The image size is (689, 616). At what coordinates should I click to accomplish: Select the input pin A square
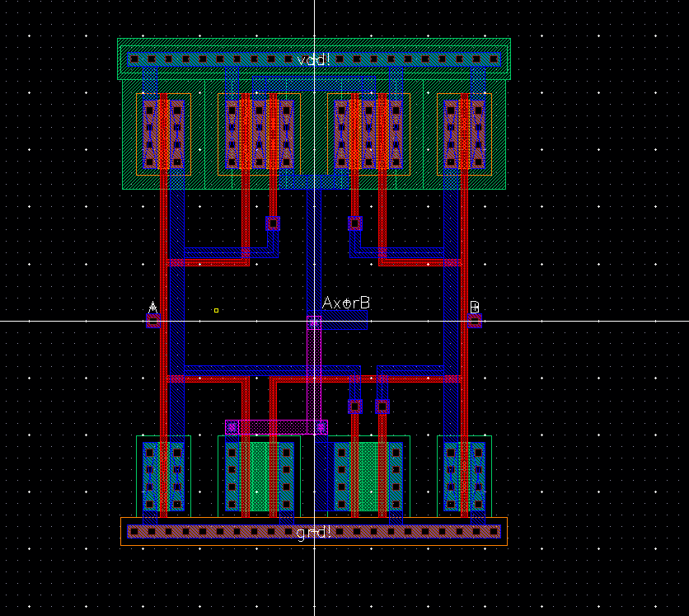pyautogui.click(x=153, y=321)
